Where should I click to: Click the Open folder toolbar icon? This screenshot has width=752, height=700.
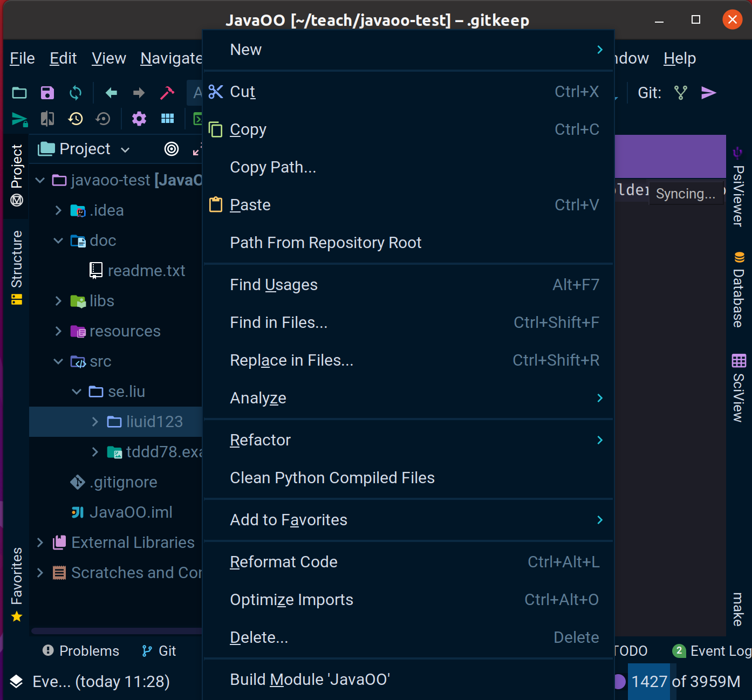coord(19,93)
